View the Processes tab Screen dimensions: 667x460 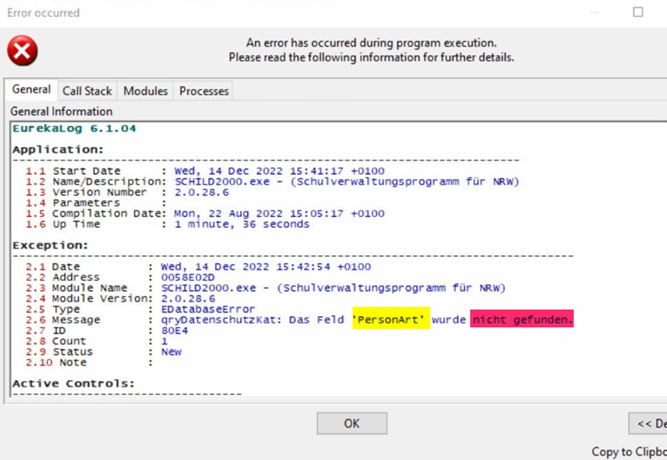tap(204, 91)
